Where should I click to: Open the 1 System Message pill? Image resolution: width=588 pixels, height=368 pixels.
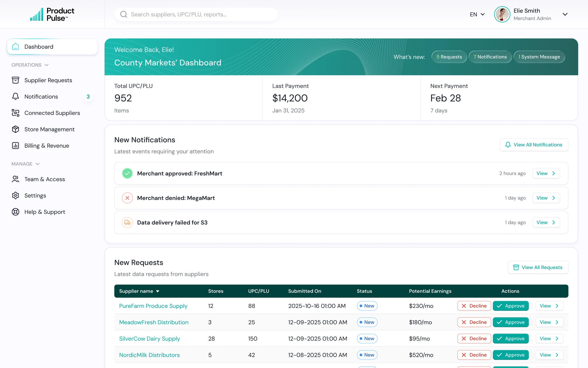[539, 57]
